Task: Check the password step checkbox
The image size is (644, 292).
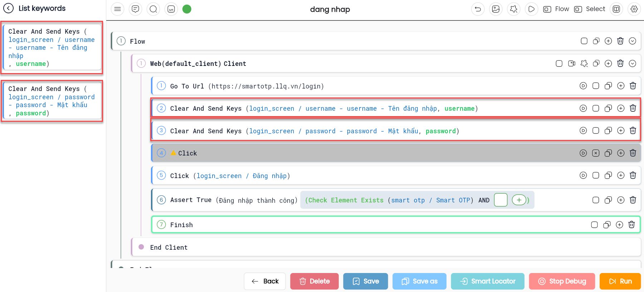Action: click(596, 130)
